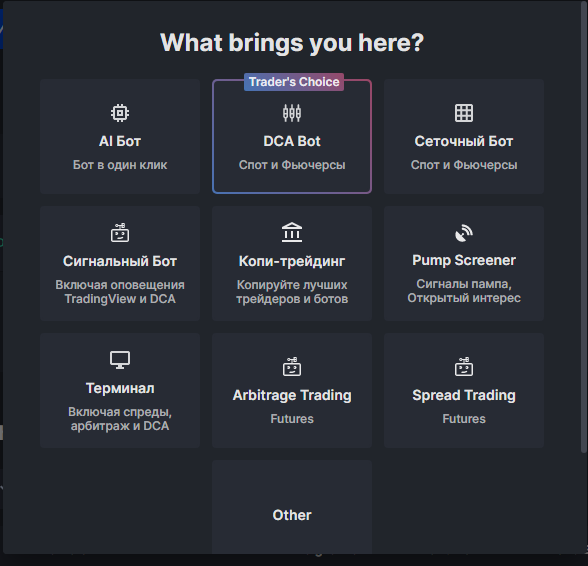Click the Копи-трейдинг bank icon
This screenshot has height=566, width=588.
point(292,232)
